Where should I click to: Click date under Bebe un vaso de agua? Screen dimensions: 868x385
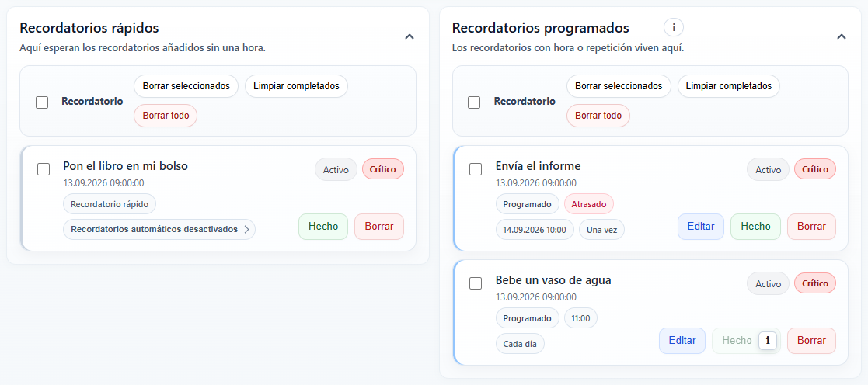(x=536, y=297)
